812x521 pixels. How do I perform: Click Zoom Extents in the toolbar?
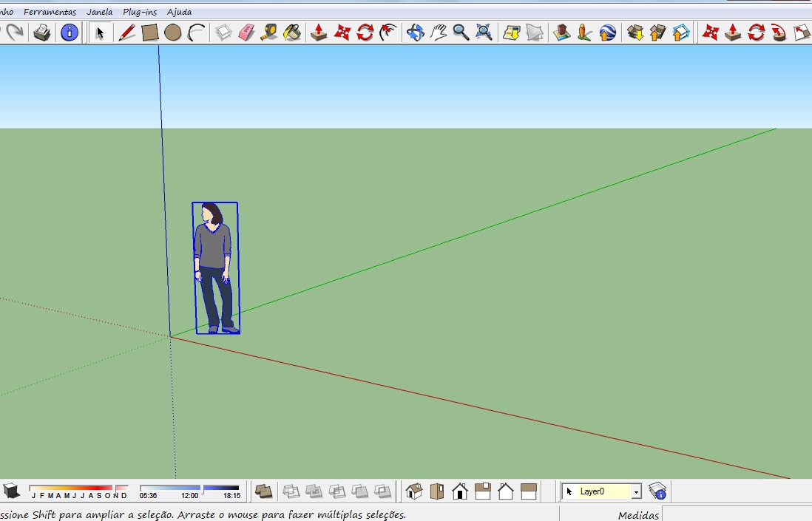484,33
